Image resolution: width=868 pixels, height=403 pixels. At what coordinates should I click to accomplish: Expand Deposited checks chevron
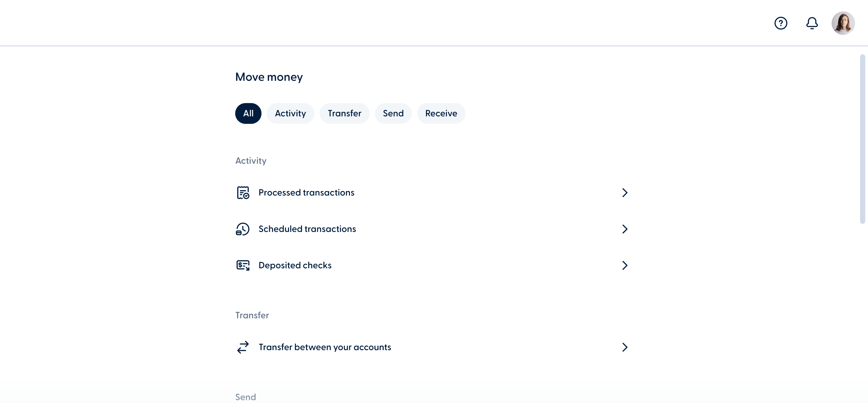click(x=624, y=265)
